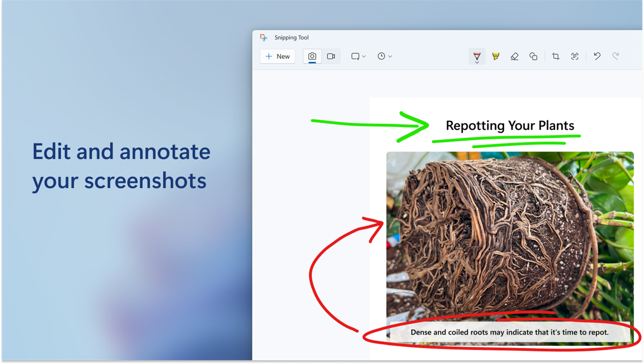The image size is (644, 364).
Task: Open the Shapes tool
Action: pyautogui.click(x=533, y=56)
